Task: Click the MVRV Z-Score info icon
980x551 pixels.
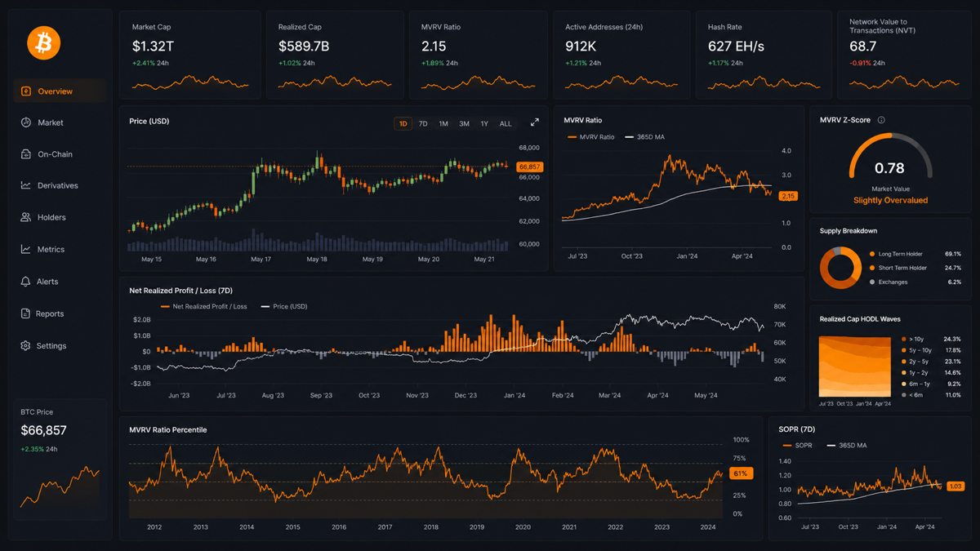Action: [881, 120]
